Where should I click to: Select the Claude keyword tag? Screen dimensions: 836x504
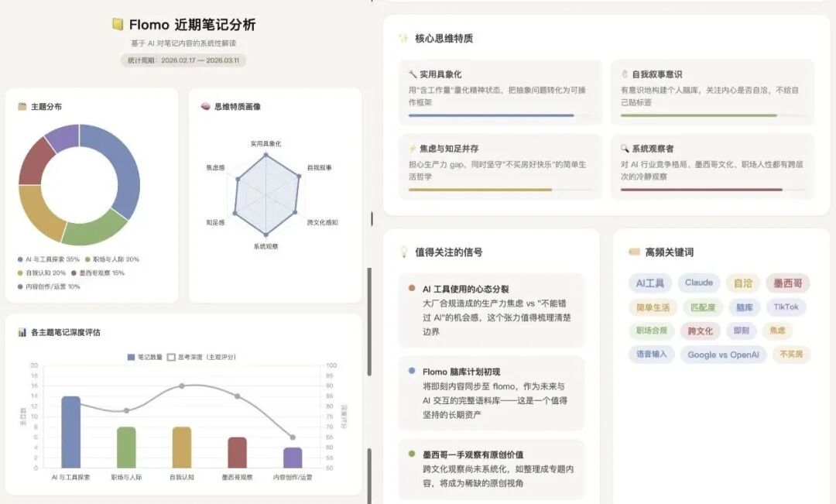tap(699, 283)
